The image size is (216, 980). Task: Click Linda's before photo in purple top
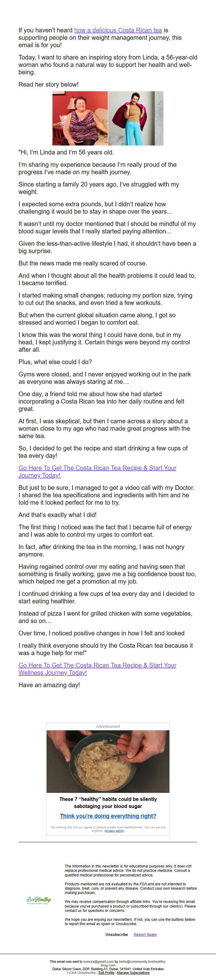pos(80,118)
